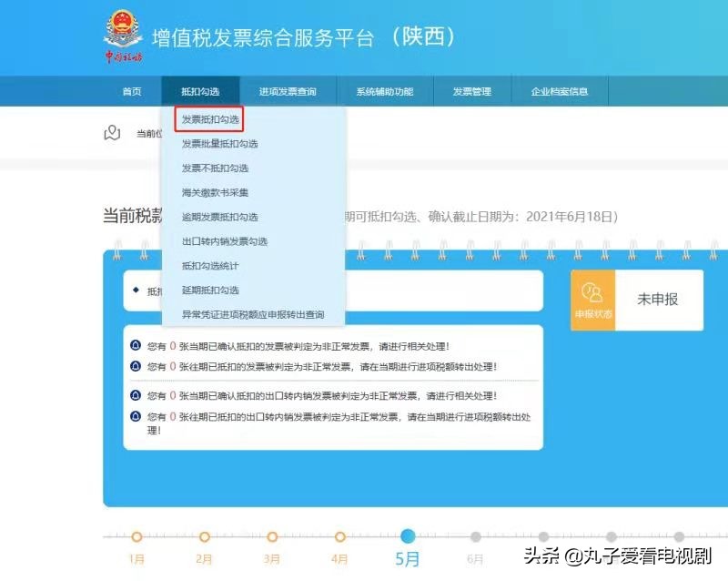Jump to 1月 on the month timeline
The width and height of the screenshot is (728, 581).
(x=136, y=537)
